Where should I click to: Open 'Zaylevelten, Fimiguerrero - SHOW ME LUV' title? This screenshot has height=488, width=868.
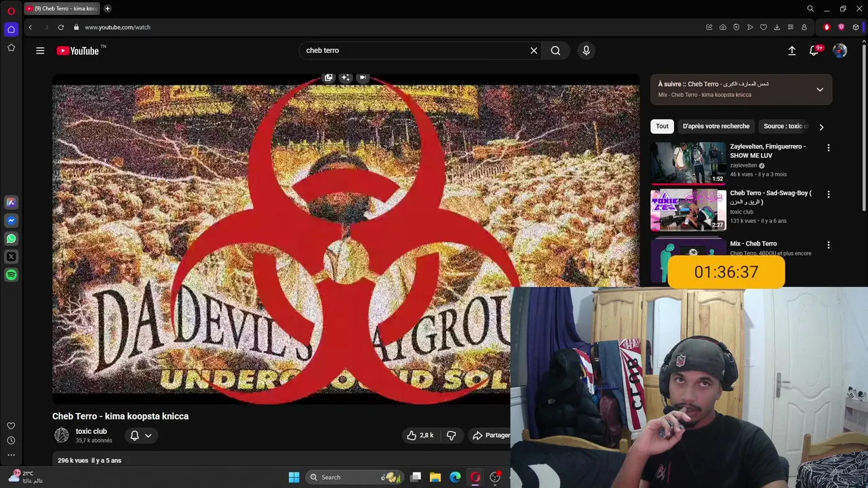[x=768, y=150]
